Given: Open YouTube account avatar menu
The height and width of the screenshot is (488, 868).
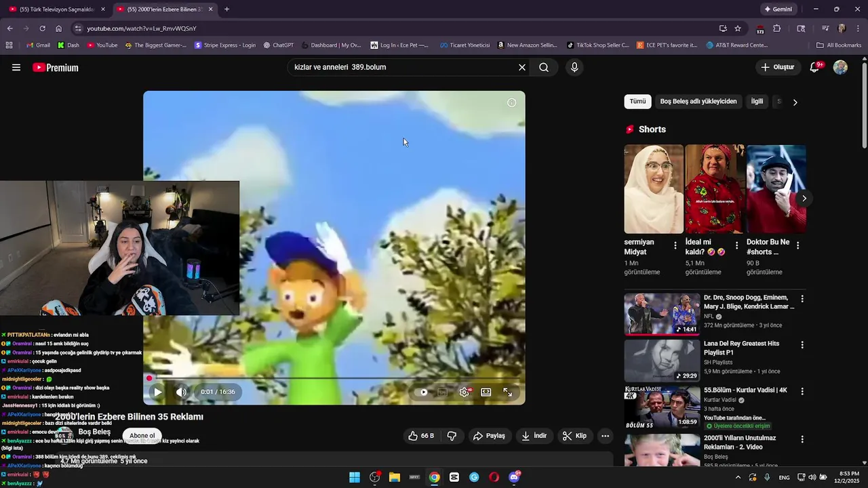Looking at the screenshot, I should (x=840, y=67).
